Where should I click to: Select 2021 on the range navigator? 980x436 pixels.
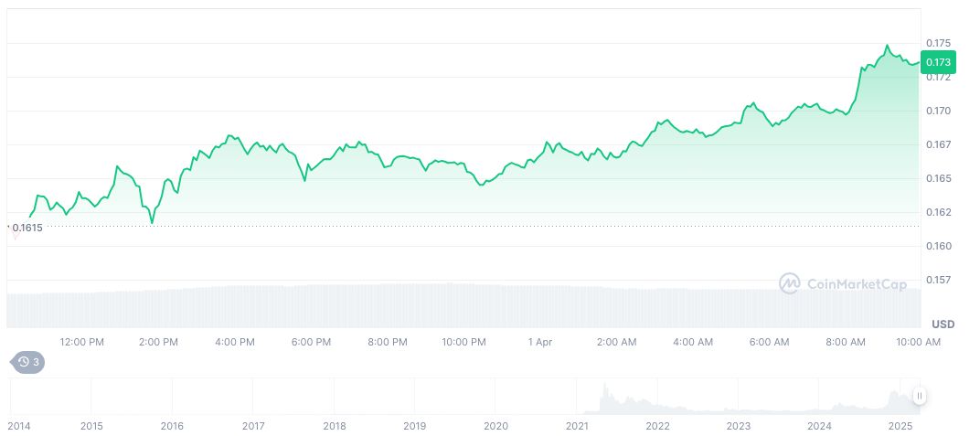576,426
